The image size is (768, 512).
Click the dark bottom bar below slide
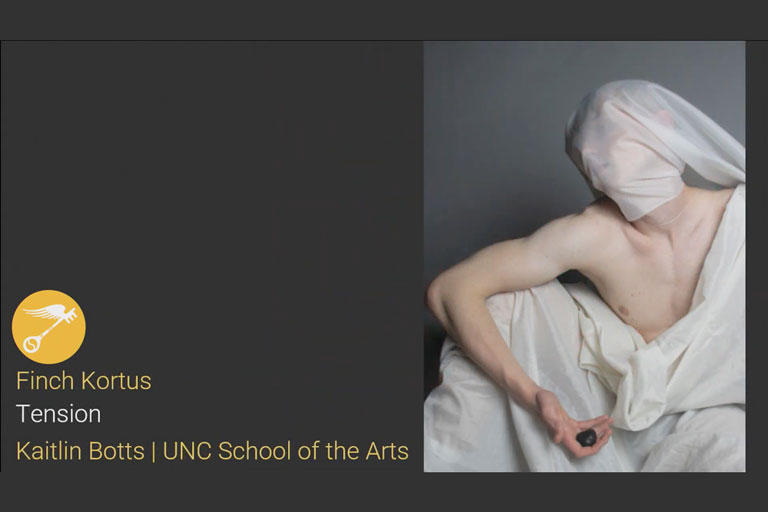(384, 492)
